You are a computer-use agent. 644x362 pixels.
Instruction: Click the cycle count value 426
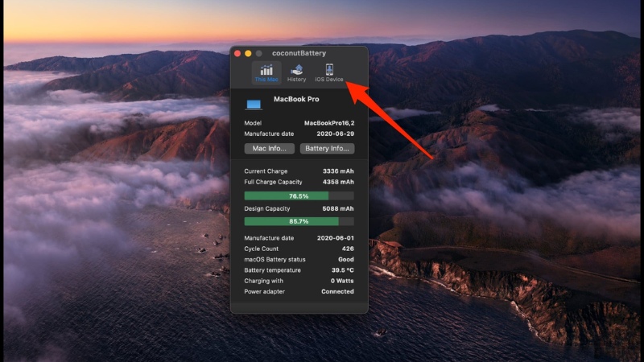pos(348,249)
